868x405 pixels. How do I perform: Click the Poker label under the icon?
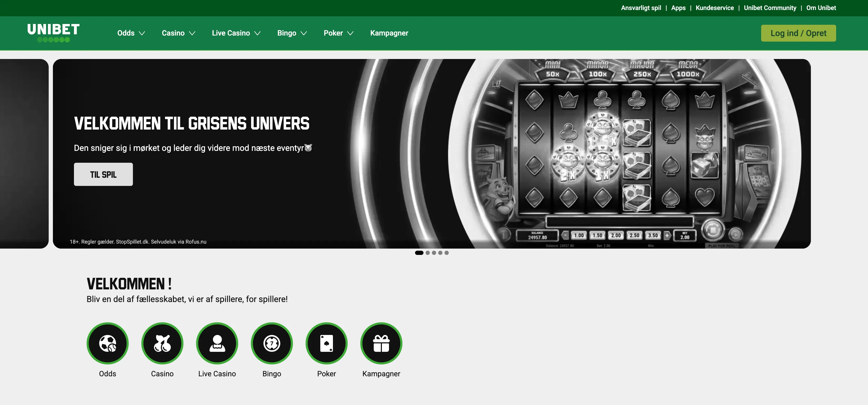327,374
